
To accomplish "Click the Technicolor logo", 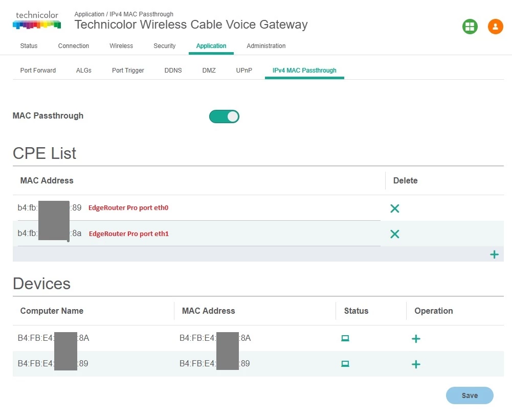I will pyautogui.click(x=37, y=20).
